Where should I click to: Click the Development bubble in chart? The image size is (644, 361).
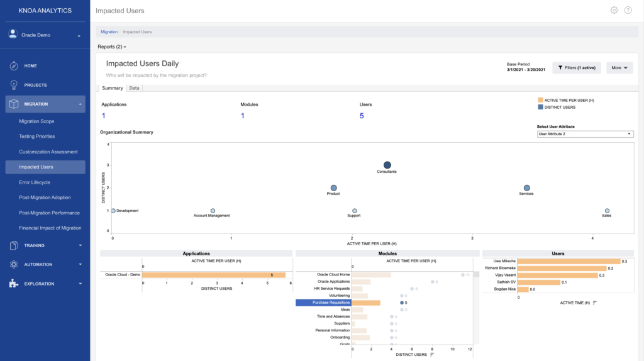coord(113,211)
